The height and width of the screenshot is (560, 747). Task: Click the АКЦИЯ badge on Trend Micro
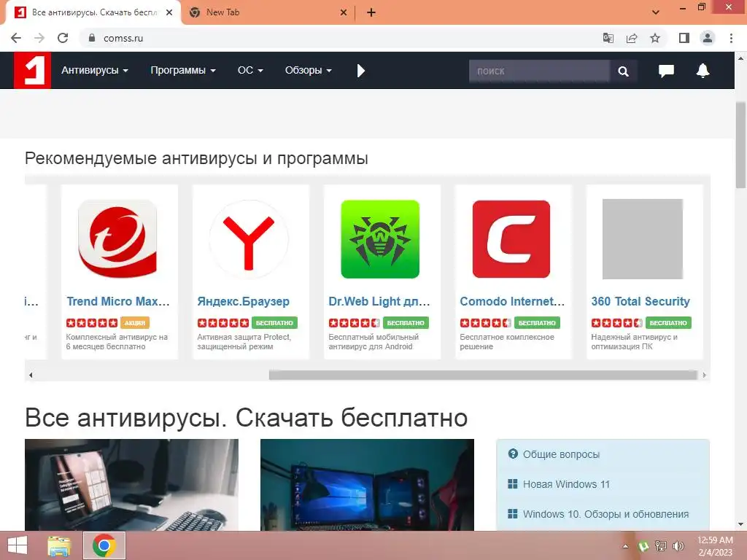135,323
